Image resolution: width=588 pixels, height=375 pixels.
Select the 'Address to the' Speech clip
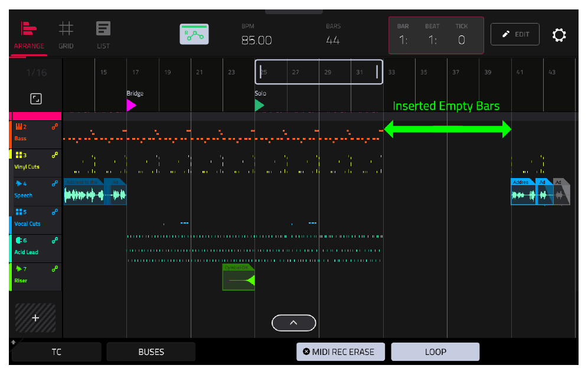[84, 192]
